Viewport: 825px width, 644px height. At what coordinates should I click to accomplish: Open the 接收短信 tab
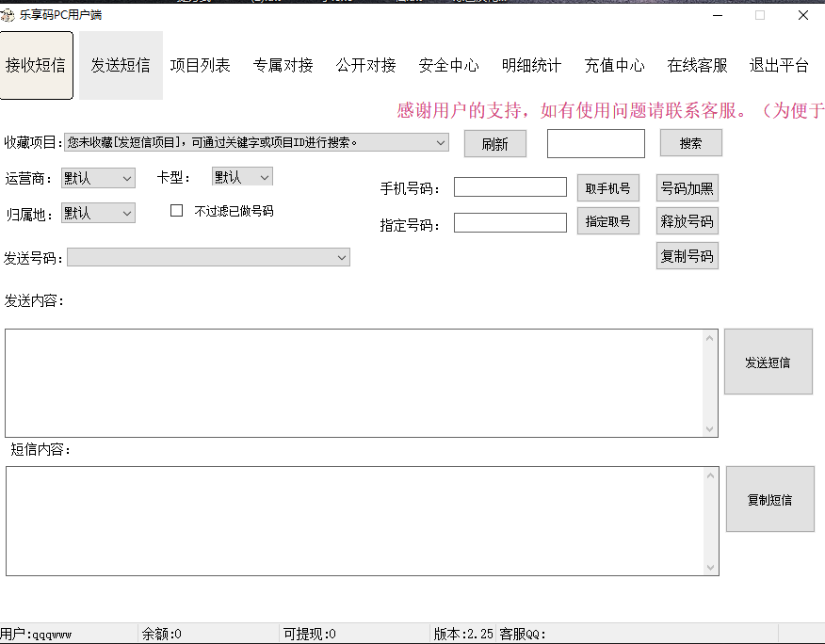[x=37, y=65]
